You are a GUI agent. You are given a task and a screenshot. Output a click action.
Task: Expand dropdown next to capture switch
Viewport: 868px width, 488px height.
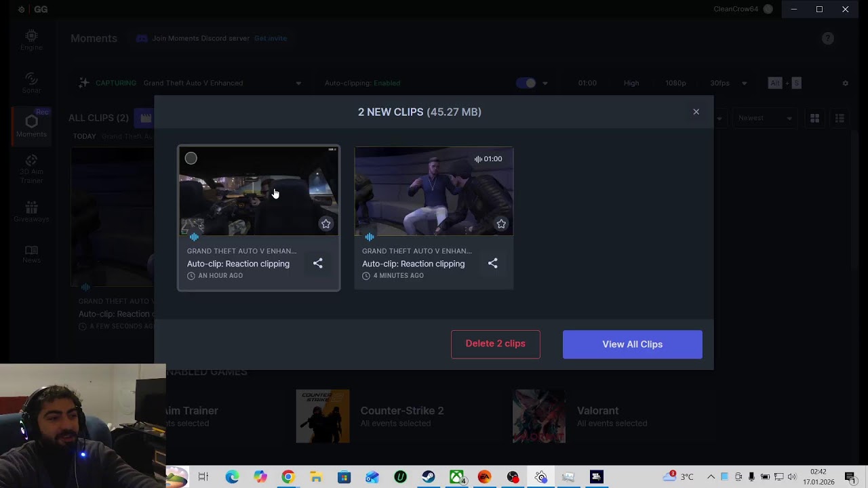(545, 83)
